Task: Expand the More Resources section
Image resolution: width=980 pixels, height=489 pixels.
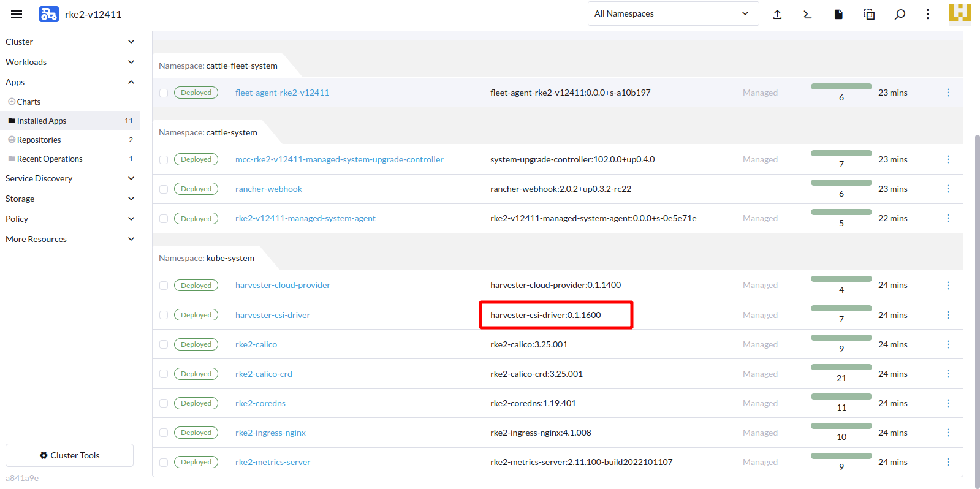Action: pos(70,239)
